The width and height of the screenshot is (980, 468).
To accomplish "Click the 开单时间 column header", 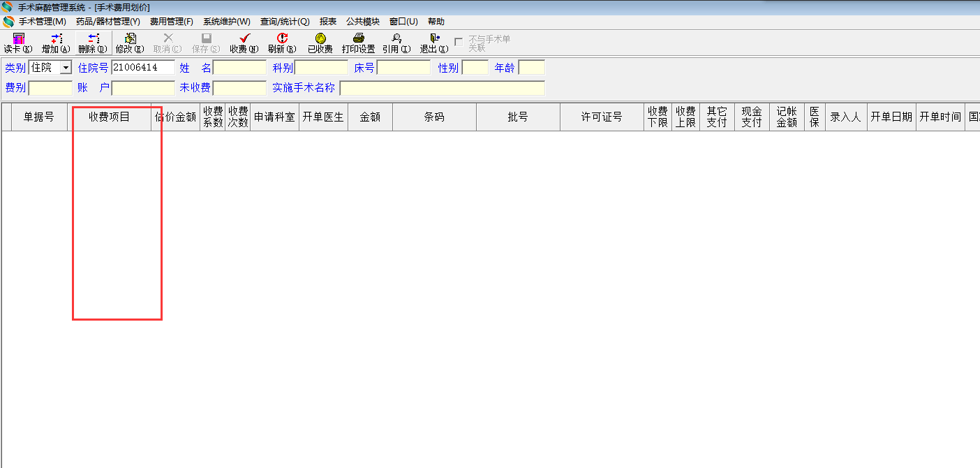I will [x=940, y=117].
